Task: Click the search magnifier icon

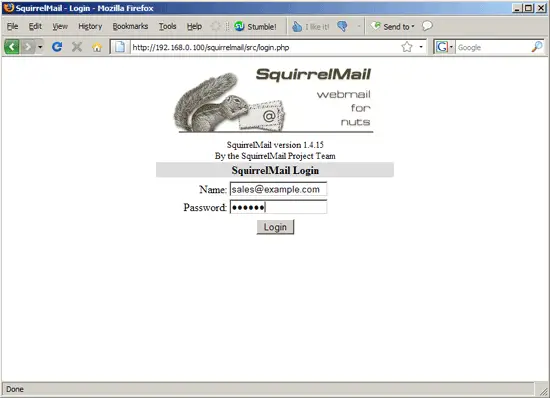Action: pos(537,47)
